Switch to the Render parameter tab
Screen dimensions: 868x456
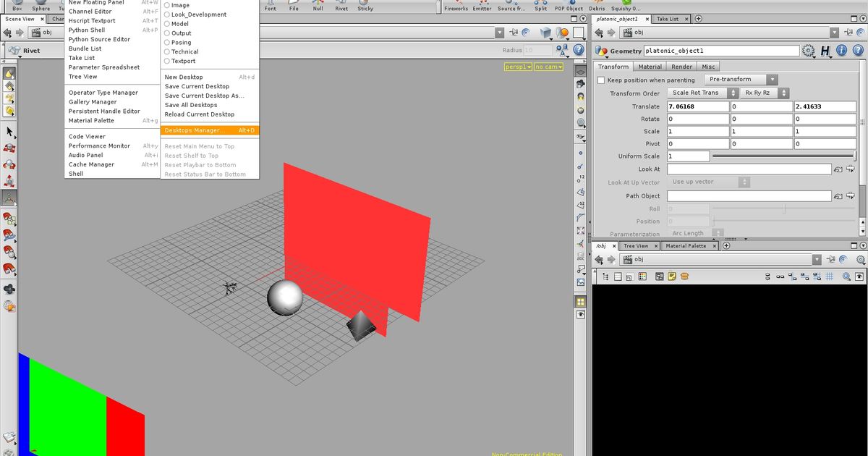pyautogui.click(x=681, y=67)
